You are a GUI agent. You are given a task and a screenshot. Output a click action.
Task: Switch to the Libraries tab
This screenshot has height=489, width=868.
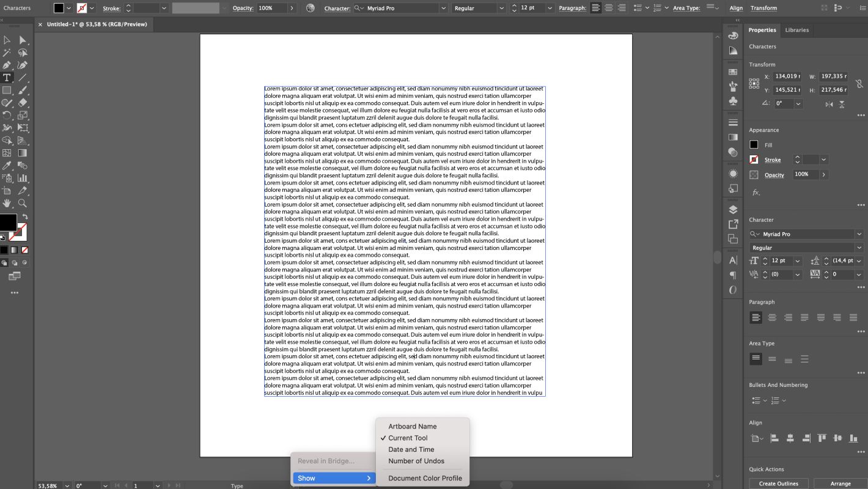pyautogui.click(x=796, y=30)
